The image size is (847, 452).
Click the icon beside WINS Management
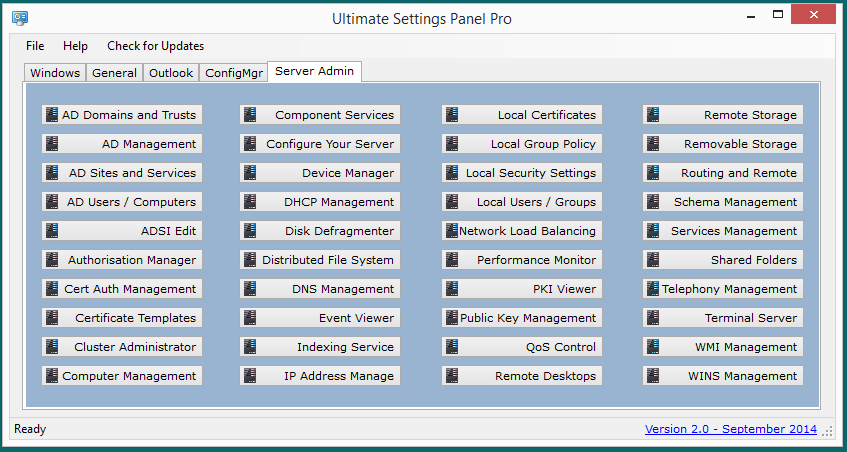[653, 376]
